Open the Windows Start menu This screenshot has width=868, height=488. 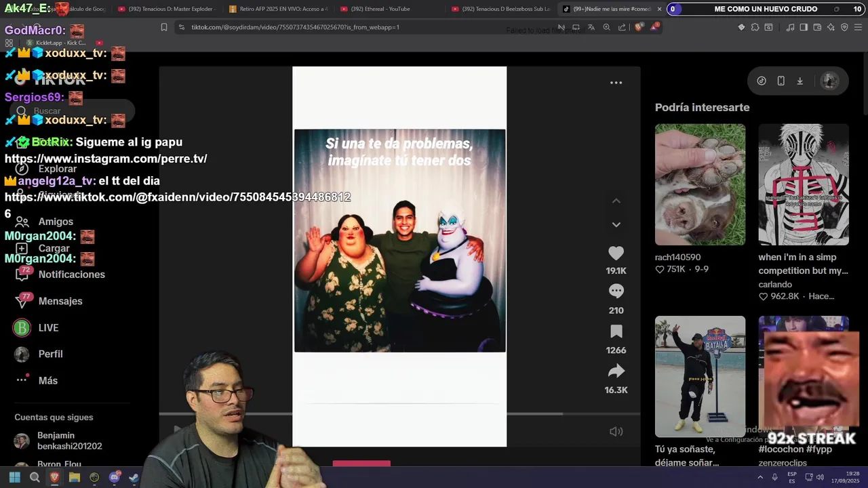tap(14, 477)
